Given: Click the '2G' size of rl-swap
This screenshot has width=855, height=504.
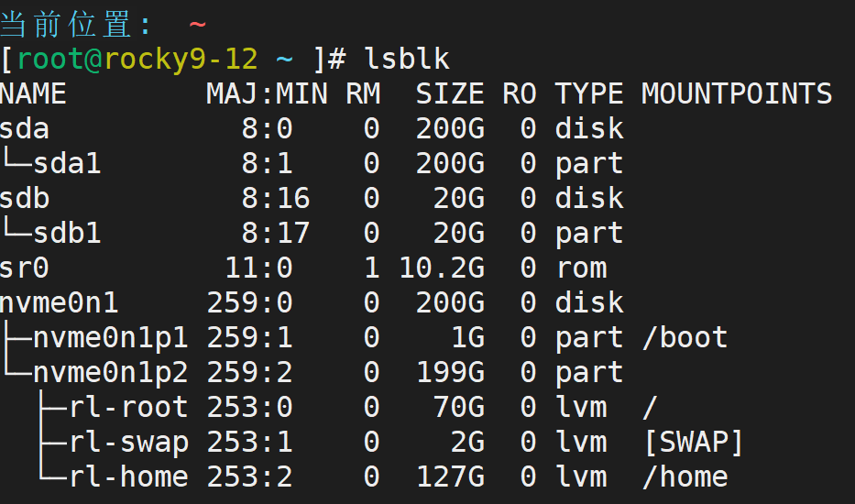Looking at the screenshot, I should [x=468, y=443].
